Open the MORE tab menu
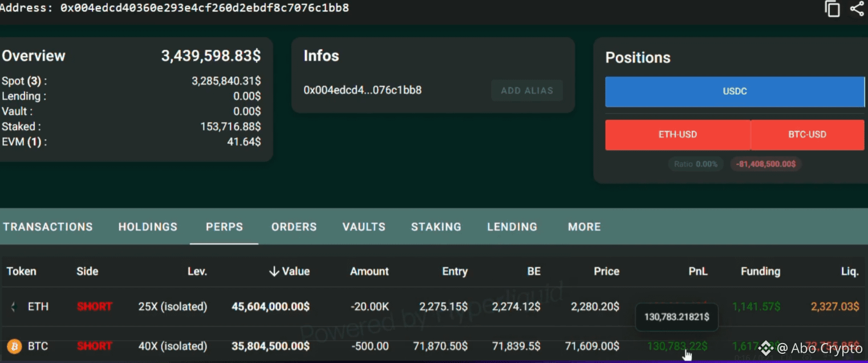 click(x=584, y=227)
